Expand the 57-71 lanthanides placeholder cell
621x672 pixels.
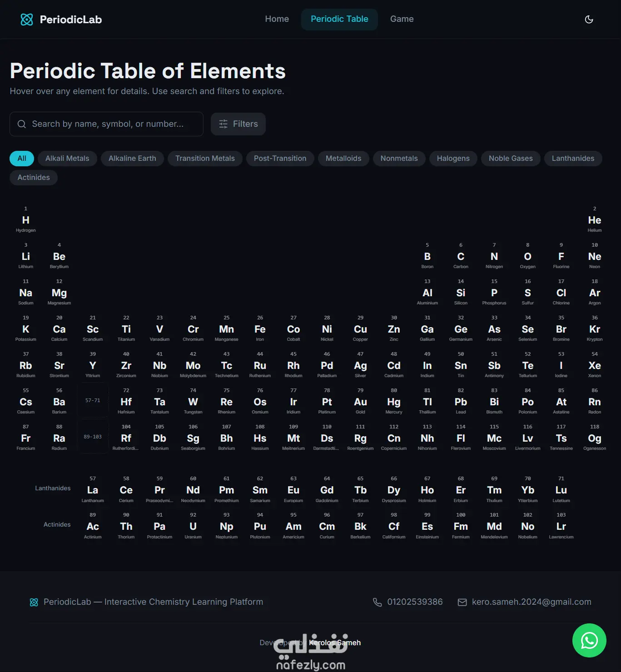(93, 400)
